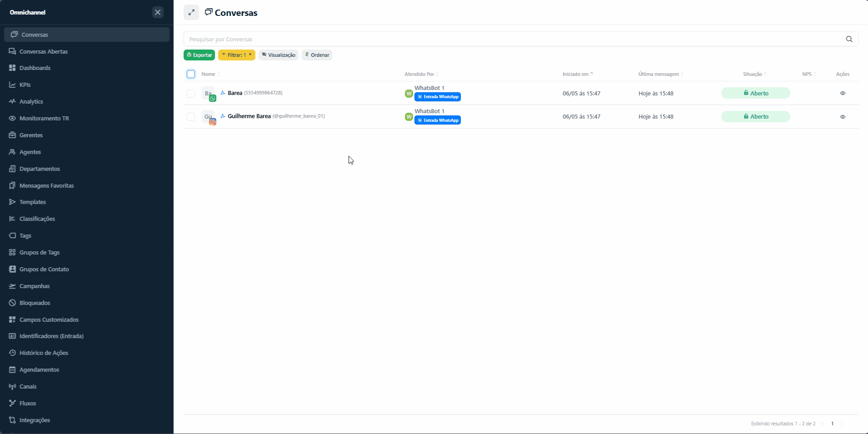Sort by Situação column
This screenshot has width=868, height=434.
(x=755, y=74)
